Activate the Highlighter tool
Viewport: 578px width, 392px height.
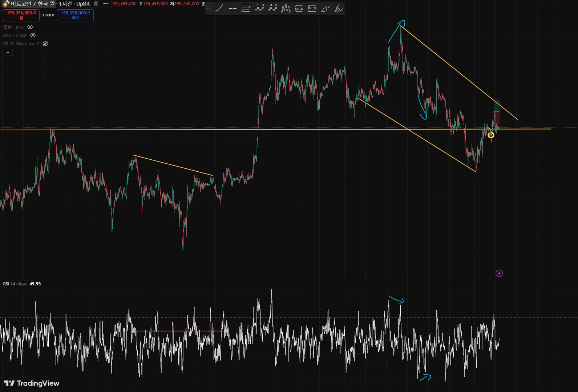pos(339,8)
